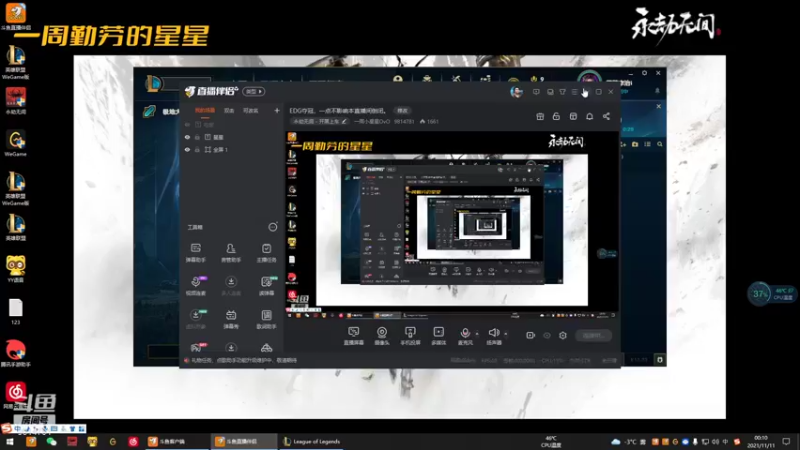800x450 pixels.
Task: Open the 弹幕秀 tool
Action: [231, 319]
